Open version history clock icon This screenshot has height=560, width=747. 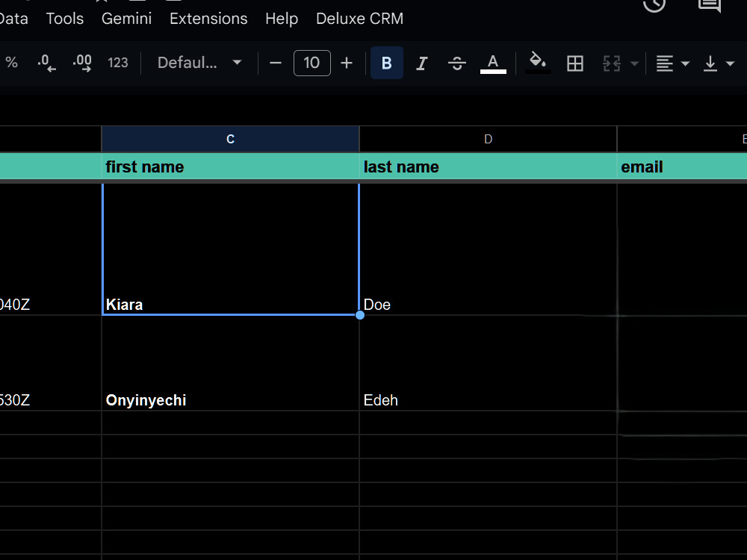[x=654, y=4]
